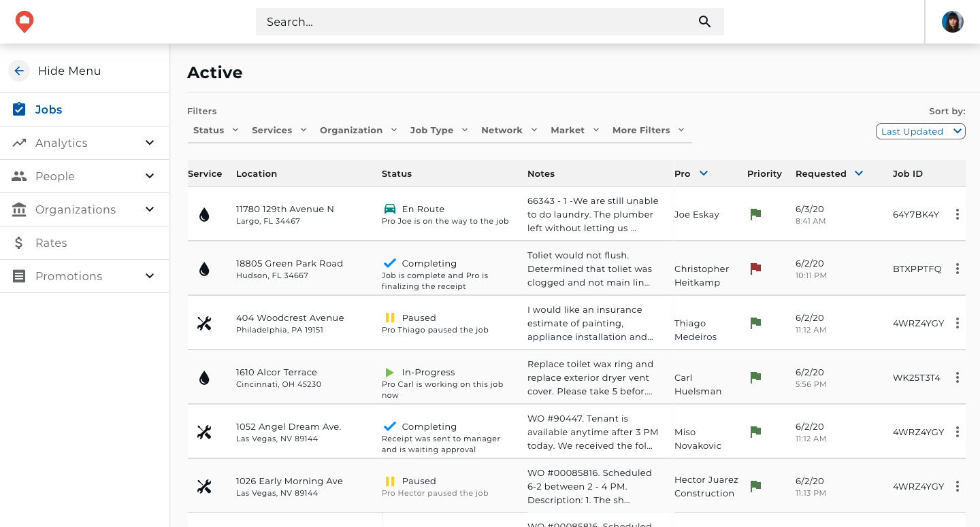
Task: Click the back arrow beside Hide Menu
Action: (19, 71)
